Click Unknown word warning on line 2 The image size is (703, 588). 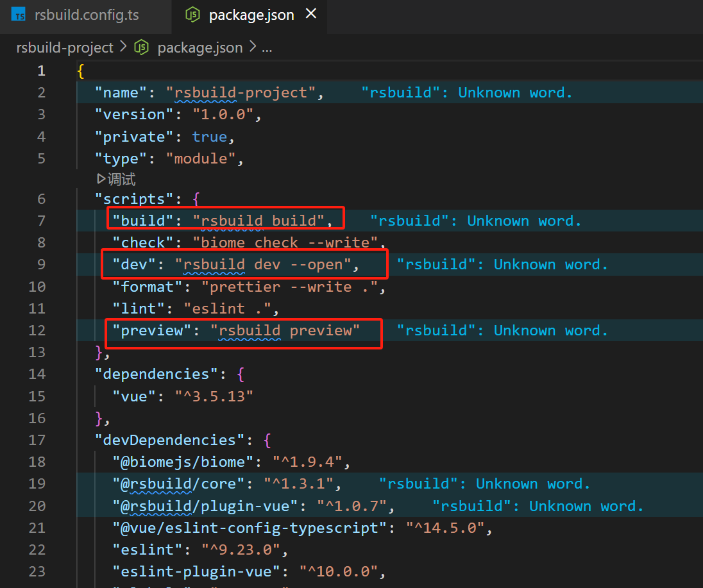[467, 93]
